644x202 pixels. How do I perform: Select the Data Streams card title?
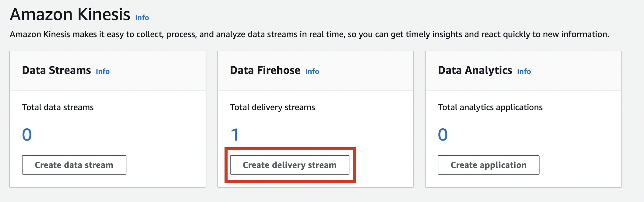[56, 70]
